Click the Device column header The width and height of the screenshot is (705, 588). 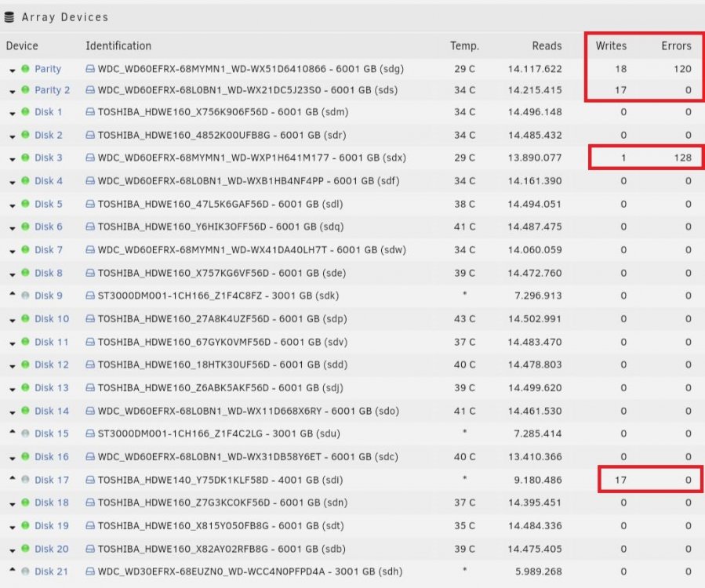pos(22,45)
